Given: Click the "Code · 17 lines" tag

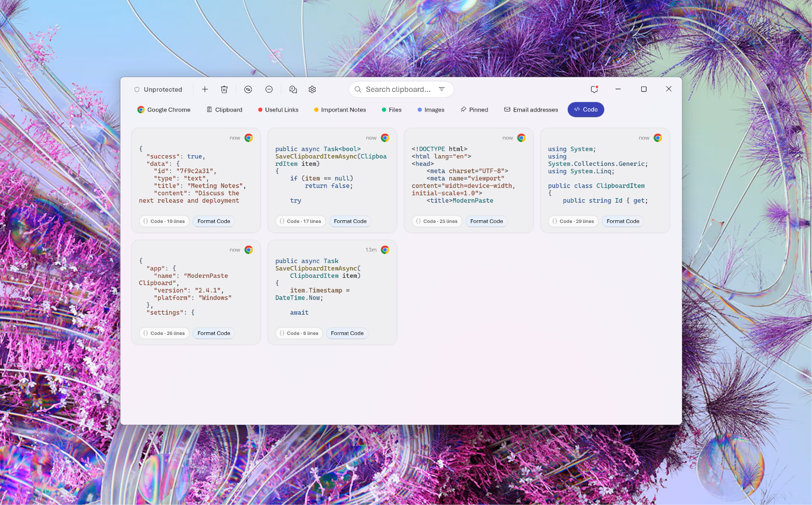Looking at the screenshot, I should tap(300, 221).
